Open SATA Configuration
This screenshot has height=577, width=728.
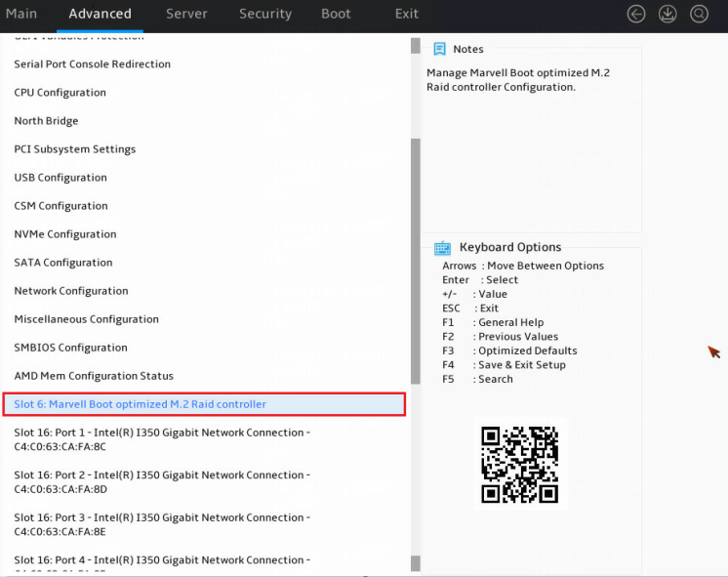click(63, 263)
